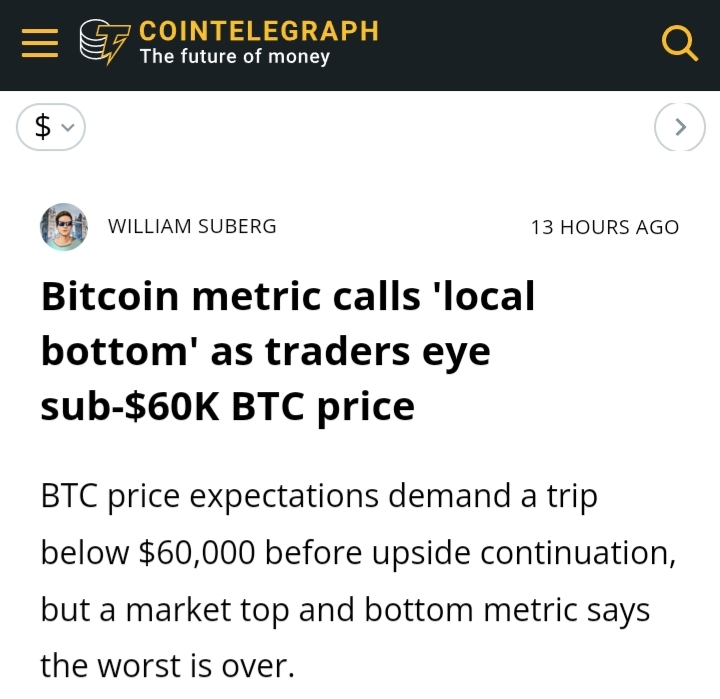Click summary line mentioning "$60,000 before upside"
Screen dimensions: 720x699
[358, 552]
